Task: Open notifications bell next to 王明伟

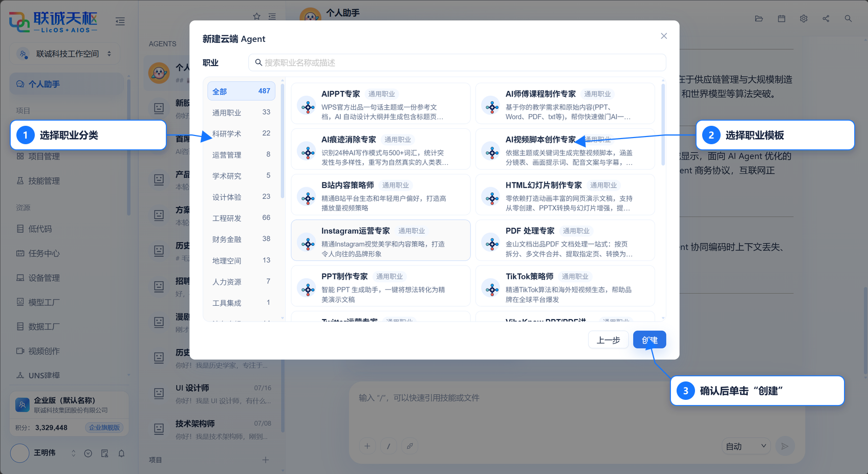Action: (121, 454)
